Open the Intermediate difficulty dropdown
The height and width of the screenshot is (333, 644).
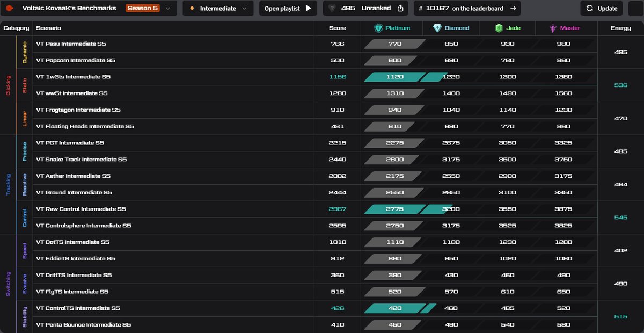[x=217, y=8]
